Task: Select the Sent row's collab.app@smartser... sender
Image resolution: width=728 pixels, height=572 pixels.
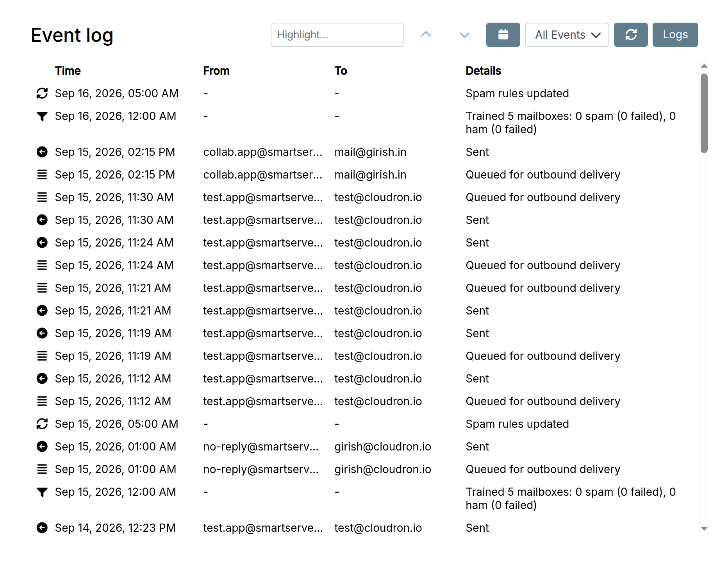Action: point(262,152)
